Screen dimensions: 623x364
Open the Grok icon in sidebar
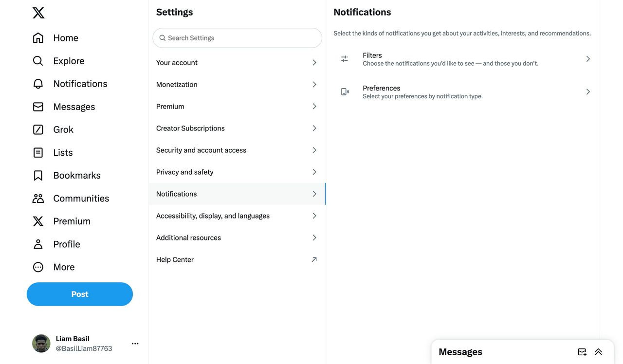[x=38, y=129]
